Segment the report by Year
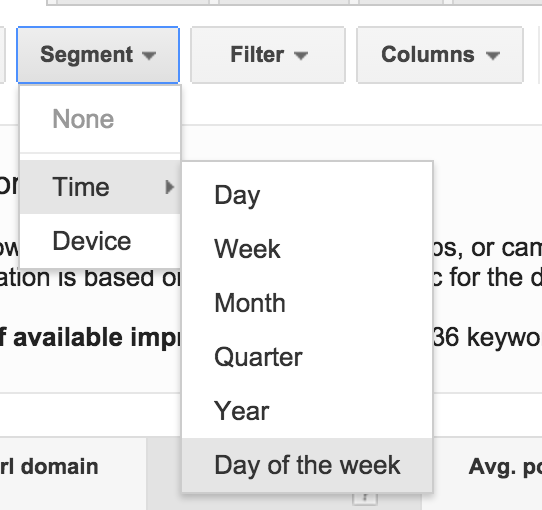This screenshot has width=542, height=510. pos(307,411)
